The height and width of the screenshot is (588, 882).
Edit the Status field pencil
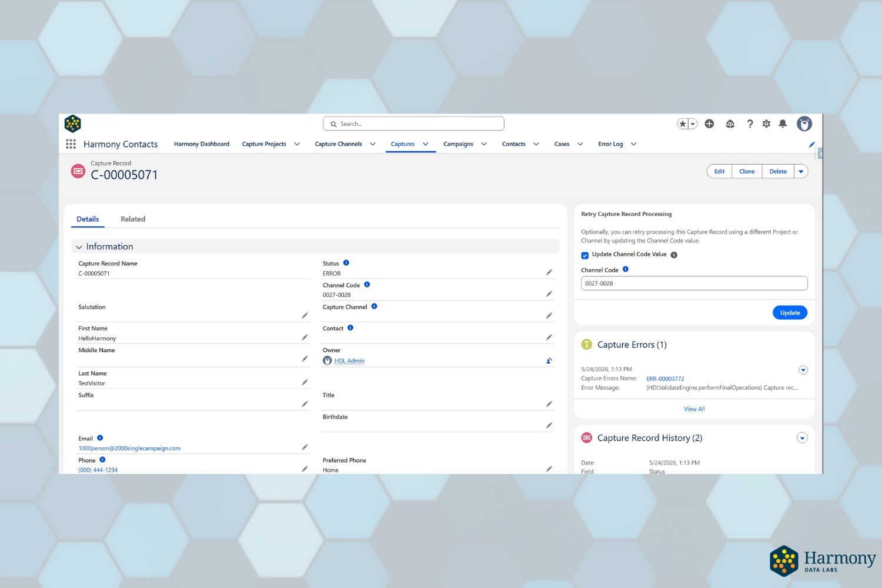(549, 272)
